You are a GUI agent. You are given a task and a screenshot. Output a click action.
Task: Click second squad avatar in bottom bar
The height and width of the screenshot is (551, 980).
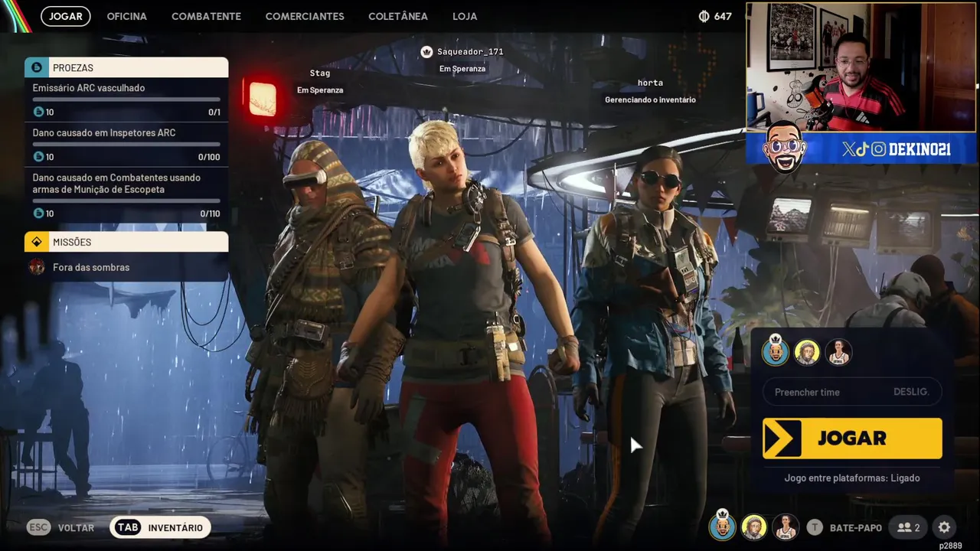click(x=754, y=527)
